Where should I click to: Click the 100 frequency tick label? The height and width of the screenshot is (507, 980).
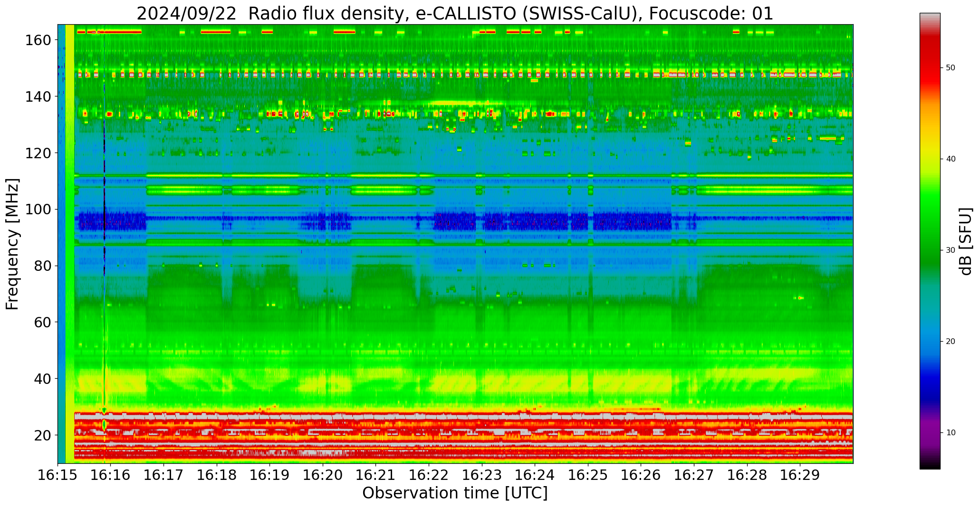pyautogui.click(x=38, y=209)
